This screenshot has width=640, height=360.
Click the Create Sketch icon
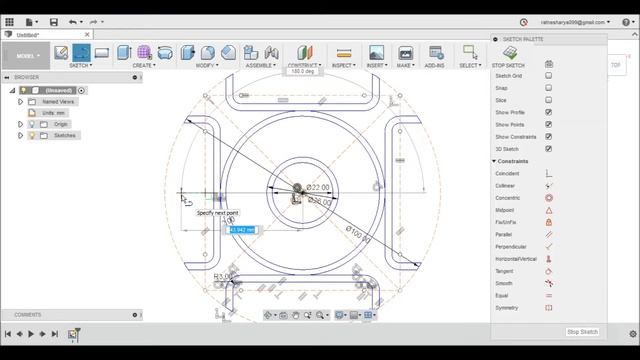click(x=61, y=53)
